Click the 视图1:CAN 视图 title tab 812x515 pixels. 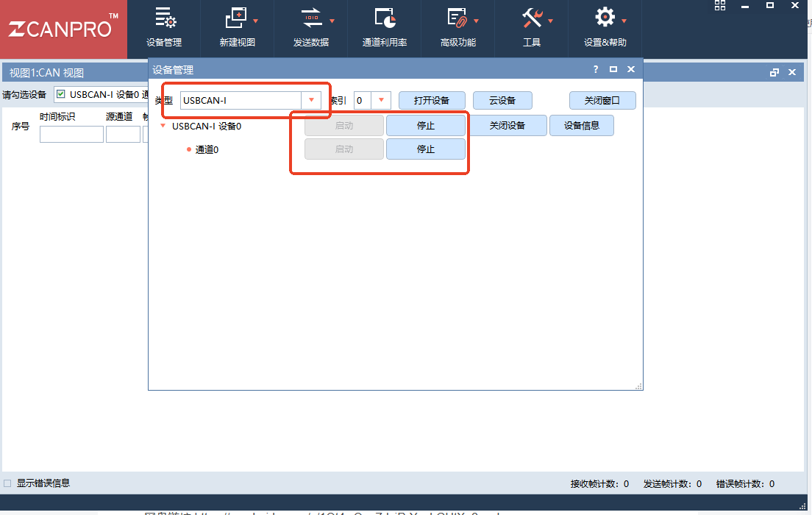pyautogui.click(x=46, y=73)
